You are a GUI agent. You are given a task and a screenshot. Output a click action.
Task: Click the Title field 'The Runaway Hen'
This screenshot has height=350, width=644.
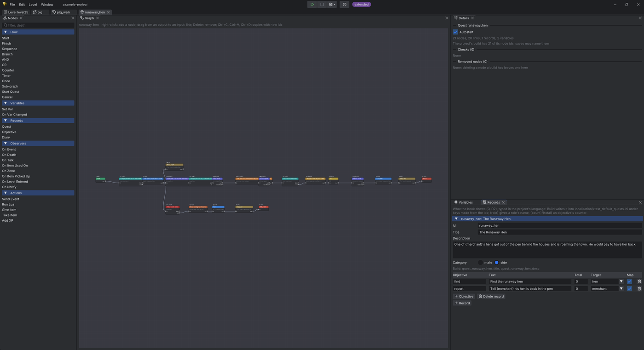[560, 232]
